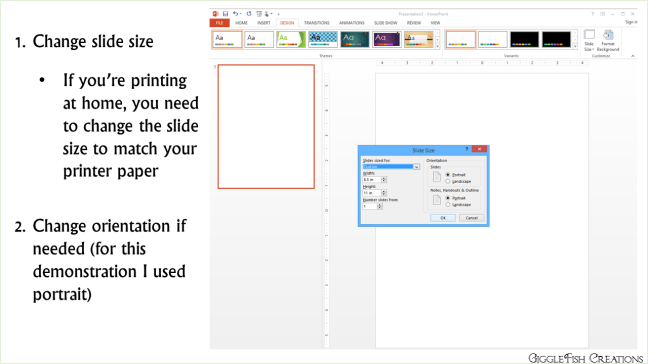Image resolution: width=648 pixels, height=364 pixels.
Task: Close the Slide Size dialog
Action: (x=479, y=149)
